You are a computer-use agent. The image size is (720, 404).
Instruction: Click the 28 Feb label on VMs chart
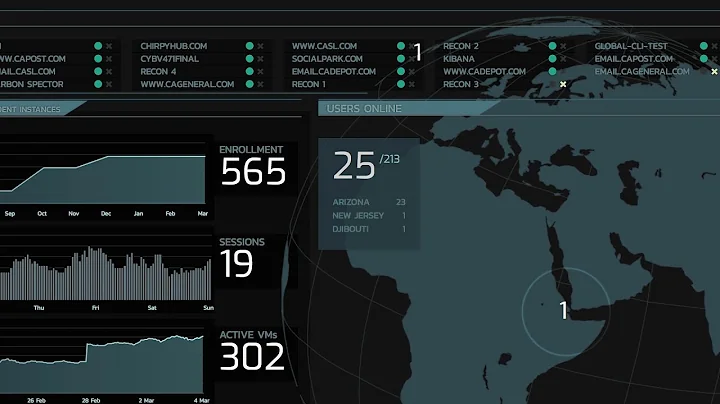[x=91, y=400]
